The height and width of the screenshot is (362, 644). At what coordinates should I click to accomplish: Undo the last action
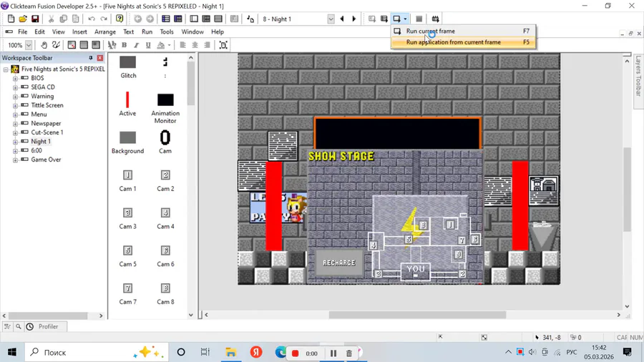(x=92, y=19)
